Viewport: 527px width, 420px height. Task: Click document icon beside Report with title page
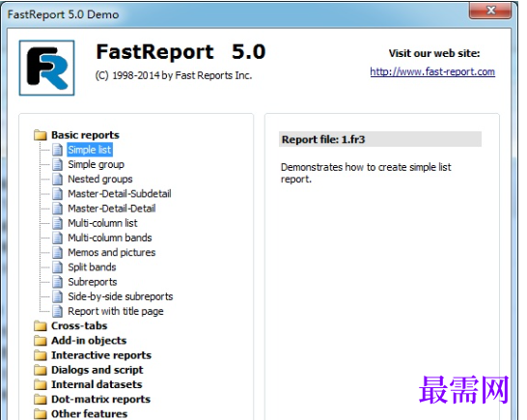[58, 312]
